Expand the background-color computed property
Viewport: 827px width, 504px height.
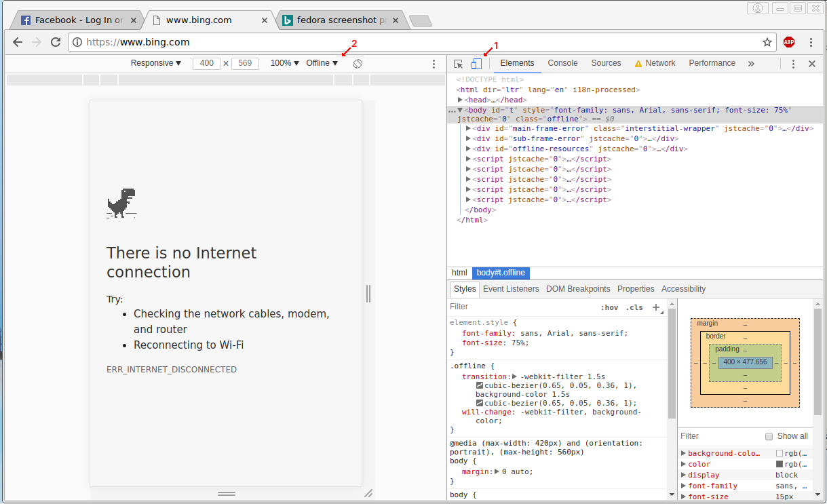pos(684,453)
